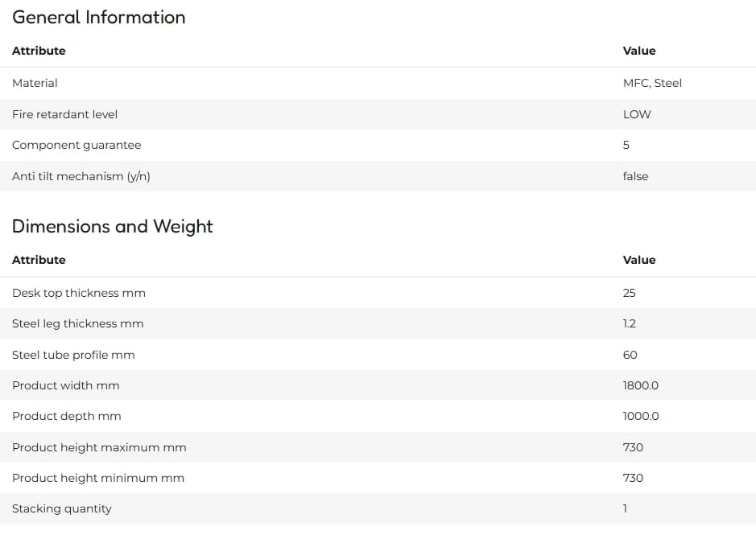This screenshot has width=756, height=539.
Task: Select the Product height maximum mm label
Action: [99, 447]
